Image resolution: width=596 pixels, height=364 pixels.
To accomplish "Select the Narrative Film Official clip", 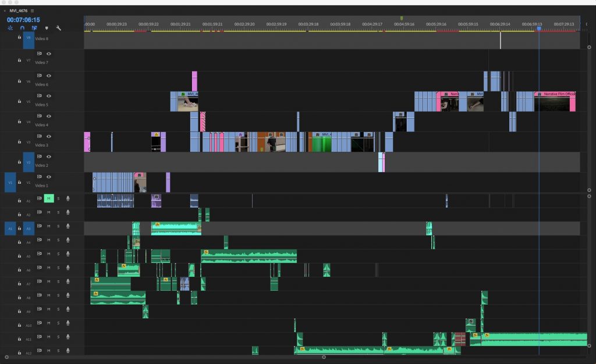I will pos(556,101).
